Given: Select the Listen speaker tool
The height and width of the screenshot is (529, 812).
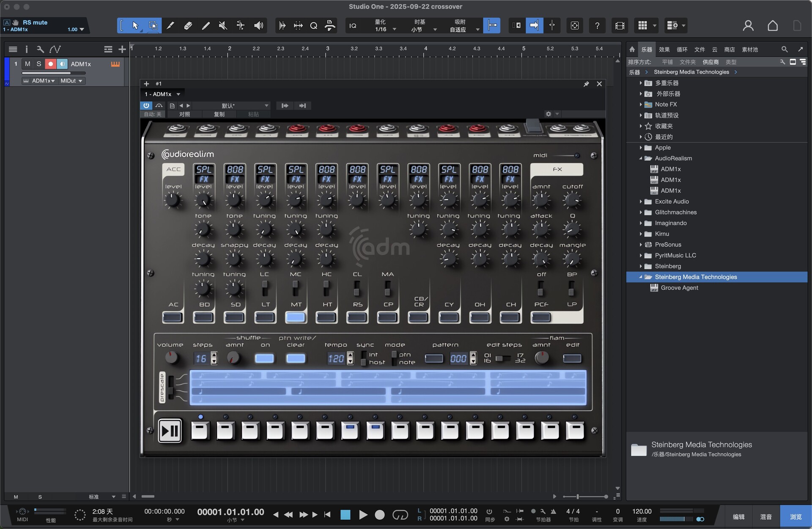Looking at the screenshot, I should (x=258, y=26).
